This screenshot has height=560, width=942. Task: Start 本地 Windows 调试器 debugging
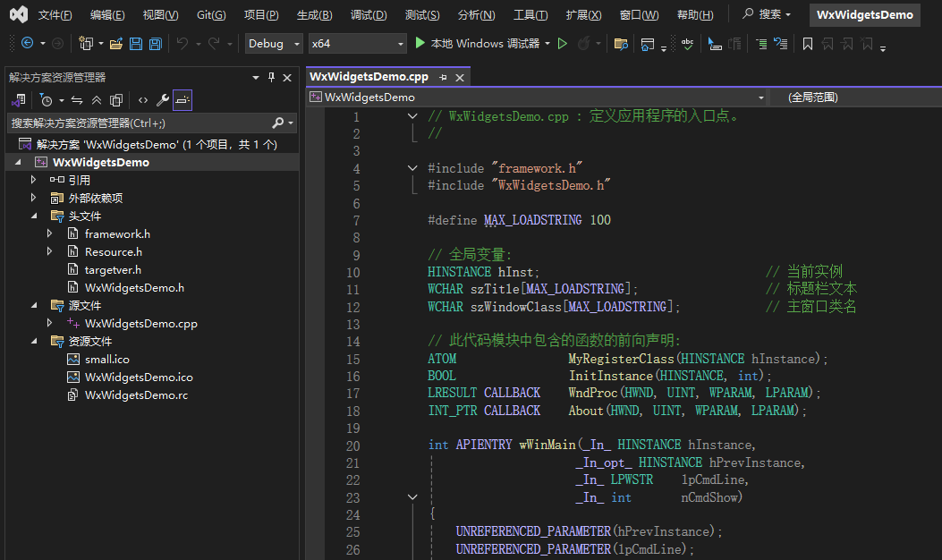[478, 43]
